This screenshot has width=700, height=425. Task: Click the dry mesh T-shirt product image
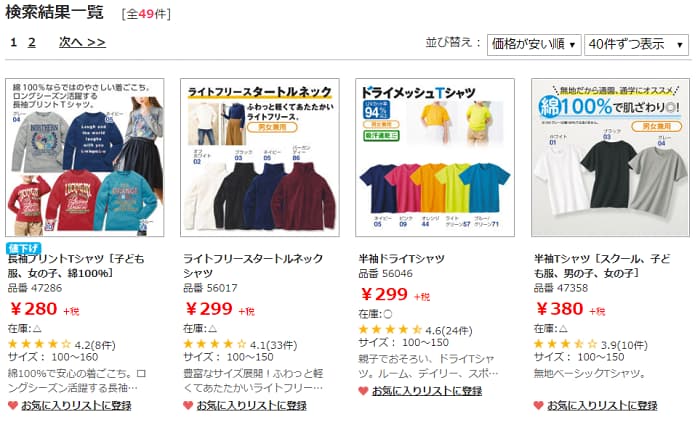(435, 158)
